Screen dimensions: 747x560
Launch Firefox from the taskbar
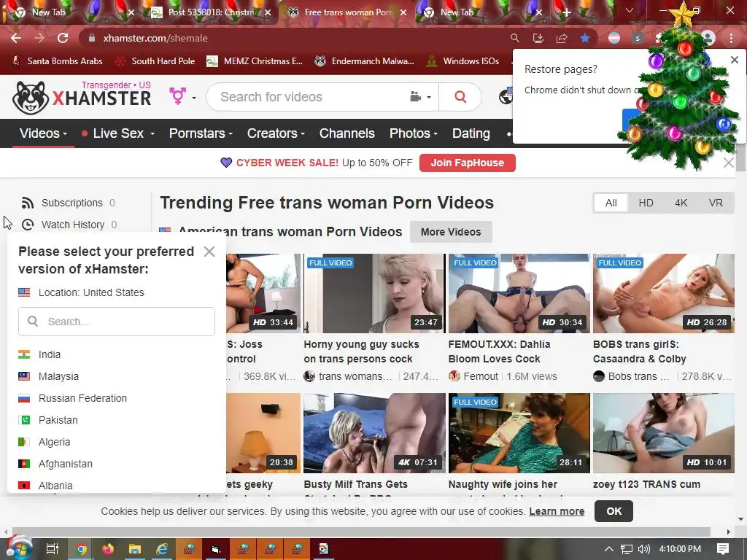[108, 549]
